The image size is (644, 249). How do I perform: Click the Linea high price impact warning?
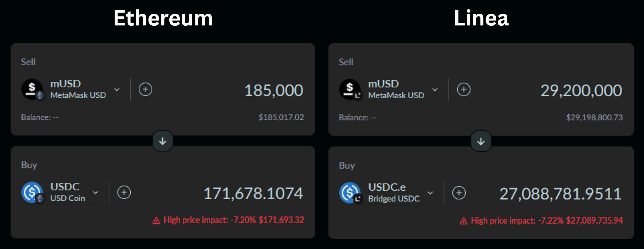tap(541, 221)
